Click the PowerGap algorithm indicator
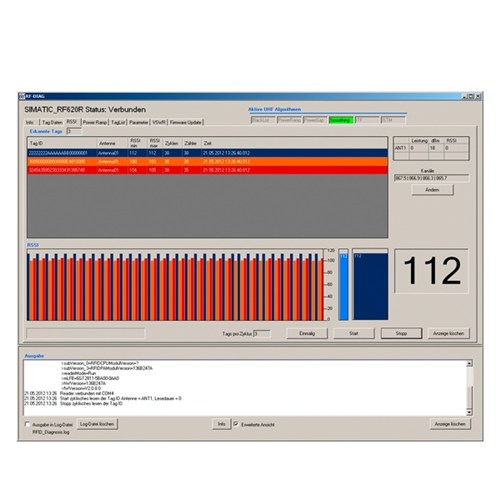This screenshot has height=500, width=500. pyautogui.click(x=315, y=120)
